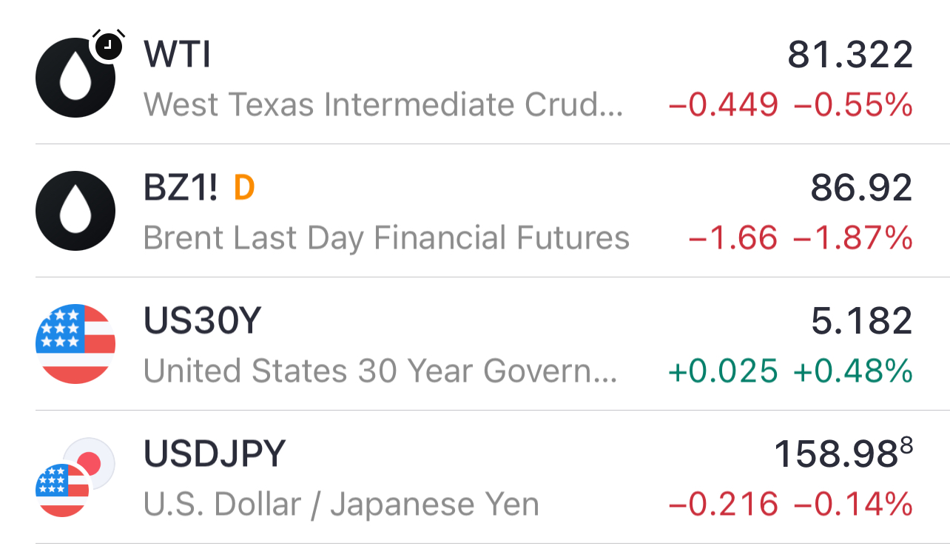
Task: Open the WTI symbol label
Action: click(x=178, y=55)
